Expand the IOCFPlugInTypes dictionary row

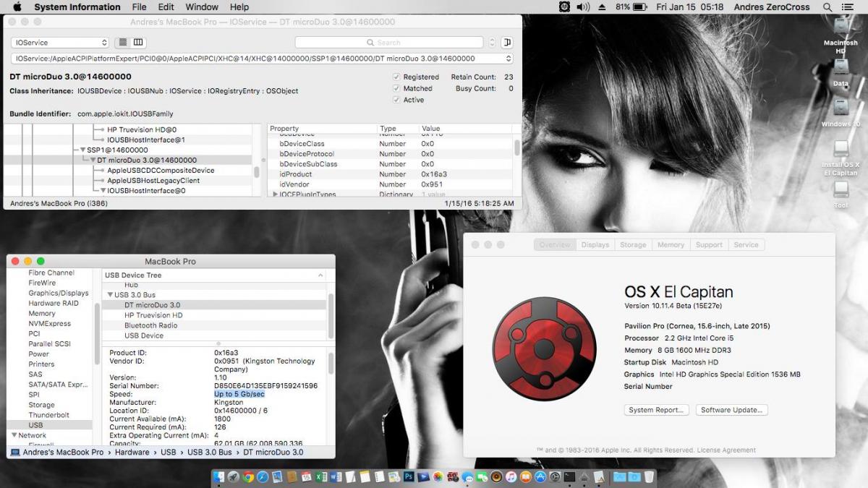(x=275, y=194)
